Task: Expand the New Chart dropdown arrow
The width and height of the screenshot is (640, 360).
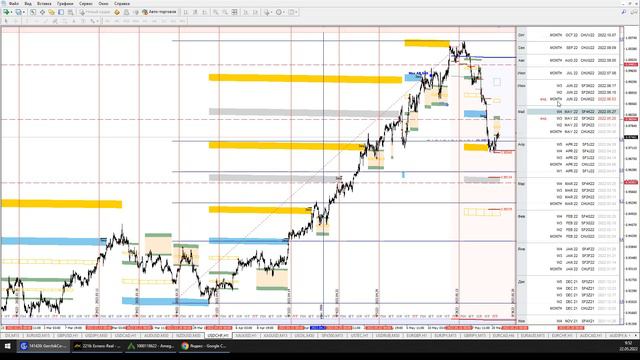Action: pyautogui.click(x=11, y=12)
